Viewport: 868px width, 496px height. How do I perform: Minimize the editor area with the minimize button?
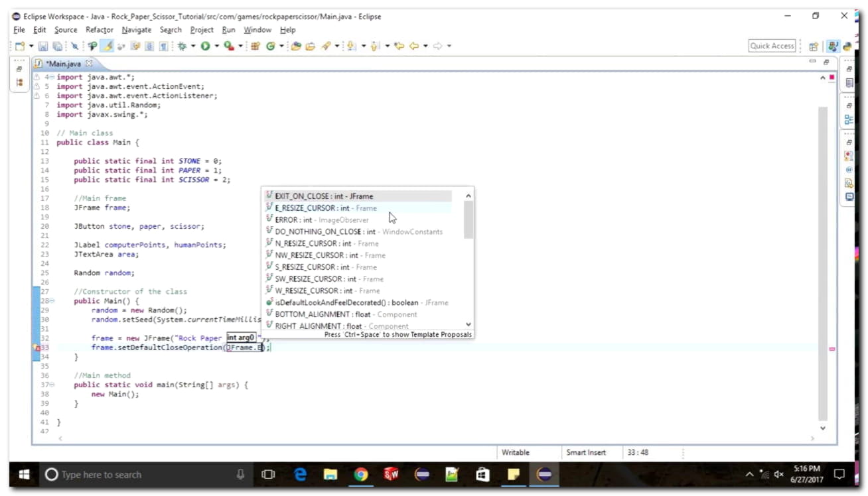tap(813, 62)
